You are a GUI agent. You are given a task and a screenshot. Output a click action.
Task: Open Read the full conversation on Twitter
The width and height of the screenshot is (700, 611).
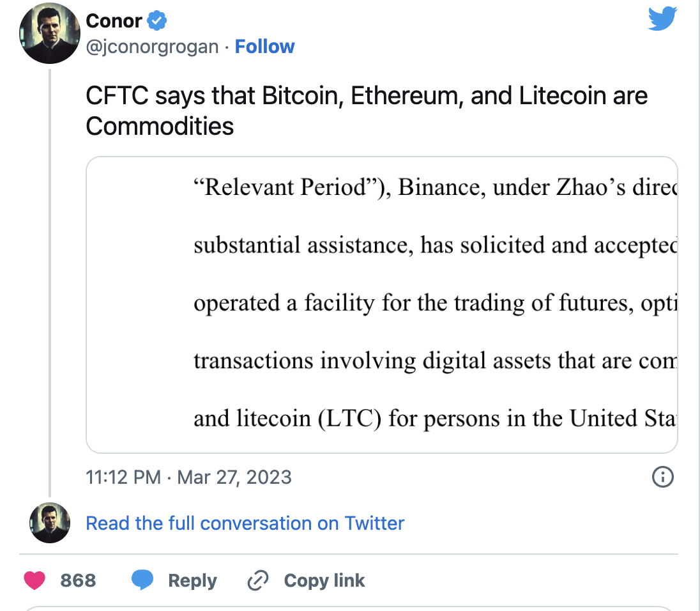click(x=245, y=523)
